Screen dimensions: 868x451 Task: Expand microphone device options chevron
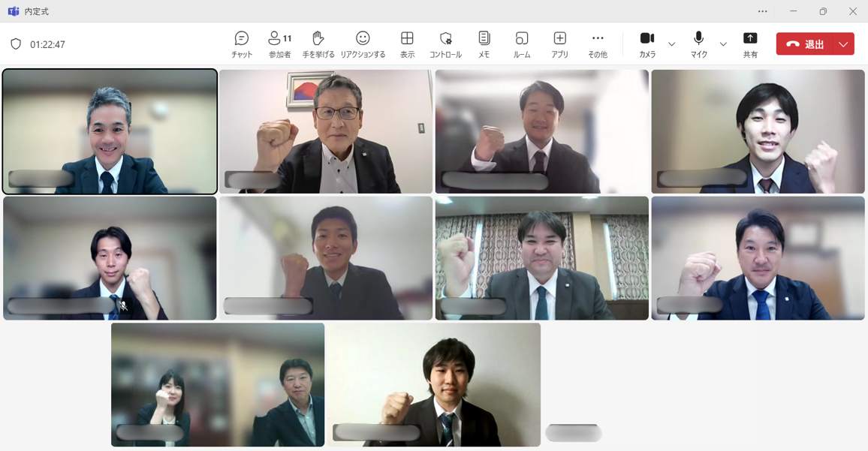[723, 44]
